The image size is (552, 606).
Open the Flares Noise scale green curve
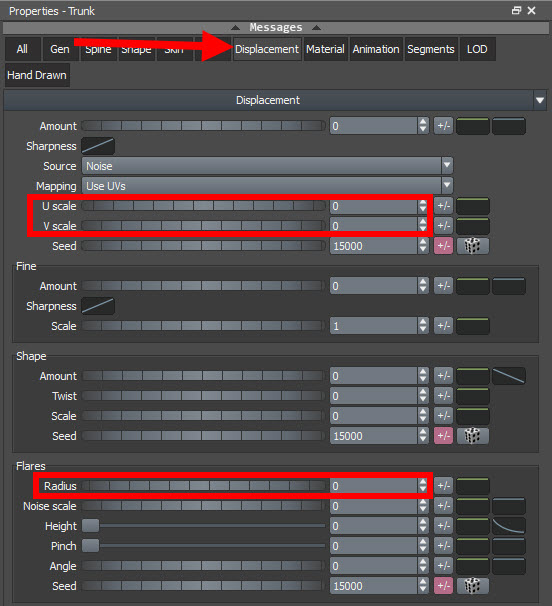pos(472,506)
